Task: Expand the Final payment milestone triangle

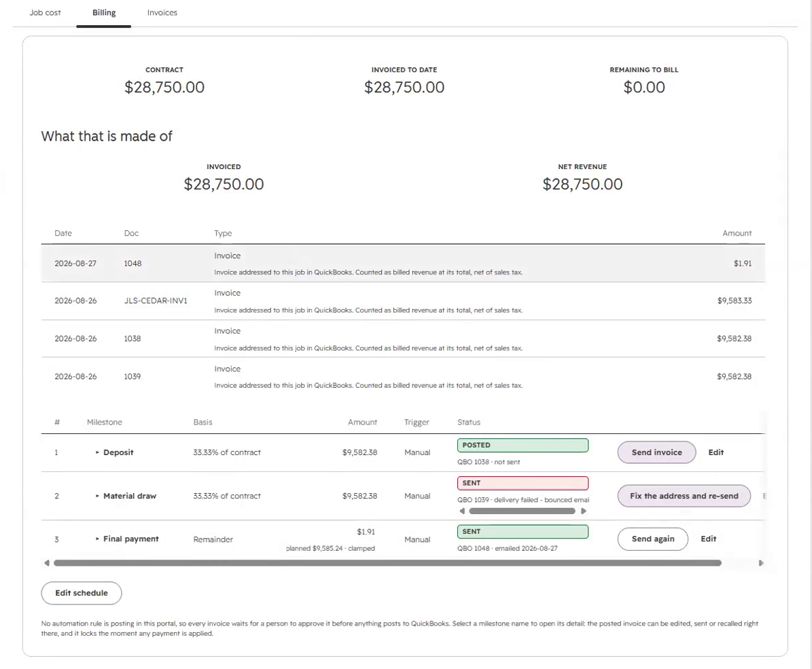Action: pos(97,539)
